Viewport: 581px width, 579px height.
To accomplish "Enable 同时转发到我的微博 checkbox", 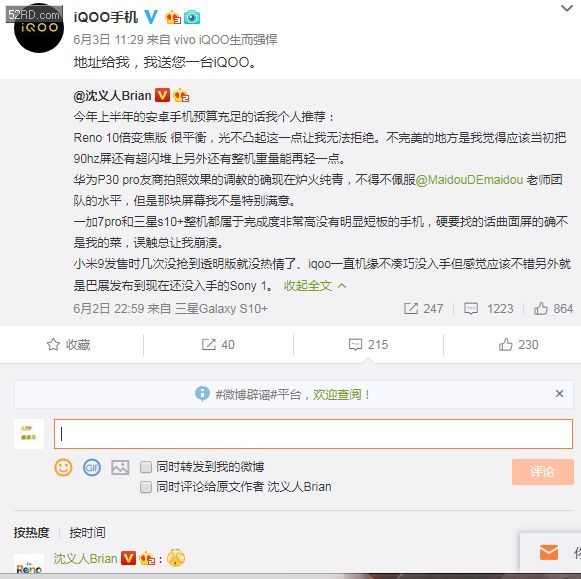I will coord(146,467).
